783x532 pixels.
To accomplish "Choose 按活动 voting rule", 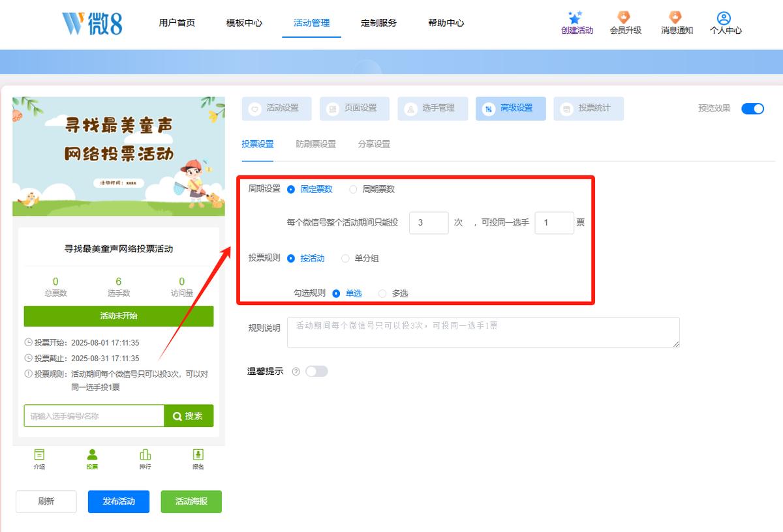I will (x=291, y=258).
